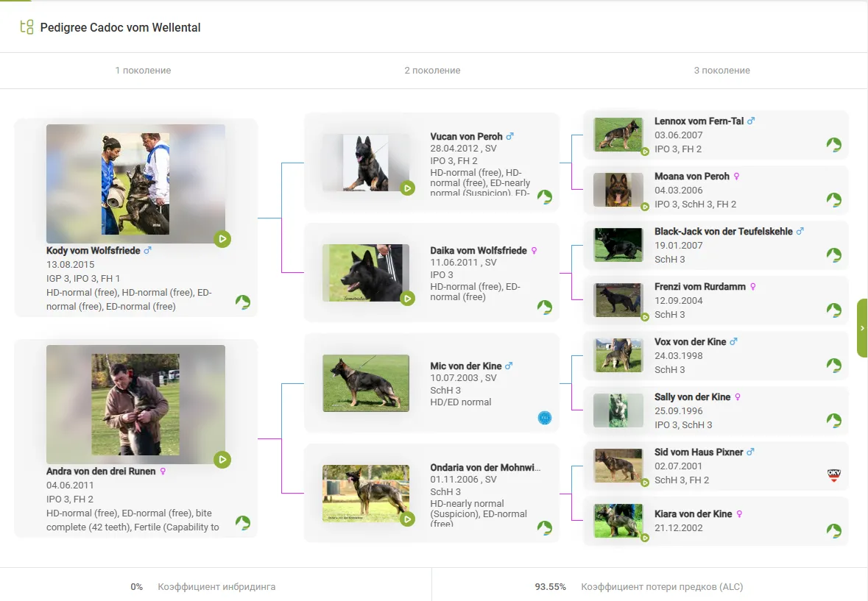Play slideshow on Kody vom Wolfsfriede photo
Image resolution: width=868 pixels, height=601 pixels.
click(x=222, y=238)
